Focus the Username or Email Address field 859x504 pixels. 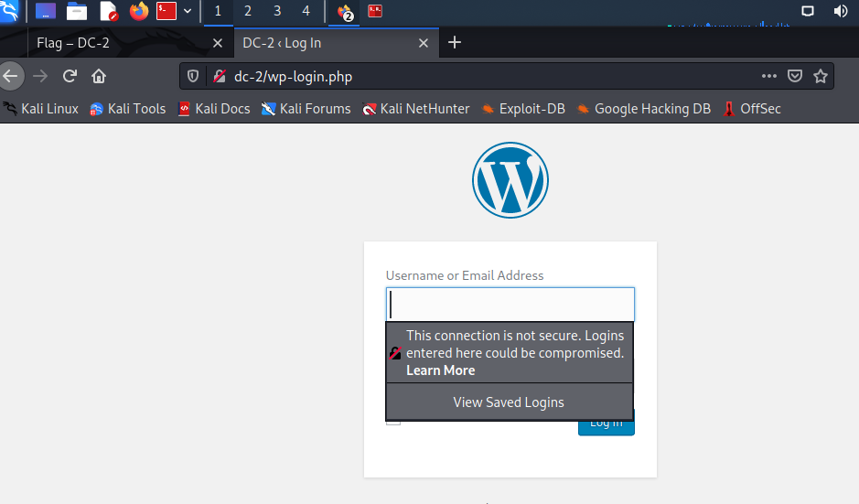pyautogui.click(x=510, y=304)
